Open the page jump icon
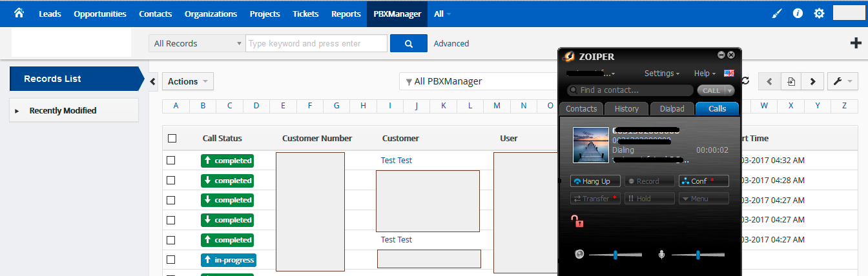 pos(791,81)
